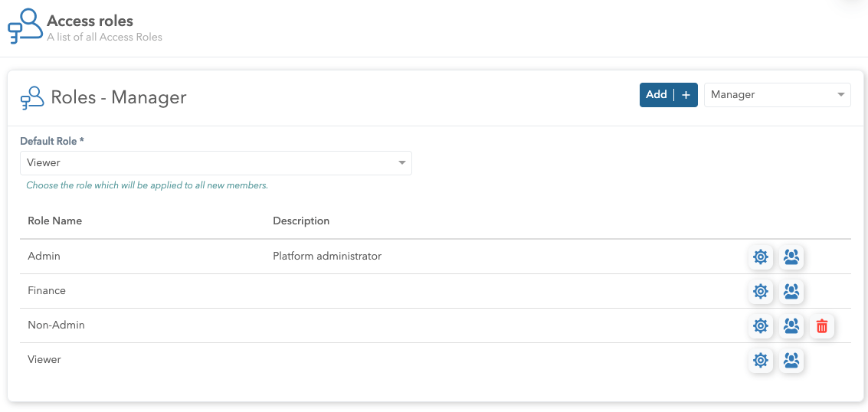Image resolution: width=868 pixels, height=412 pixels.
Task: View members of the Admin role
Action: (x=791, y=257)
